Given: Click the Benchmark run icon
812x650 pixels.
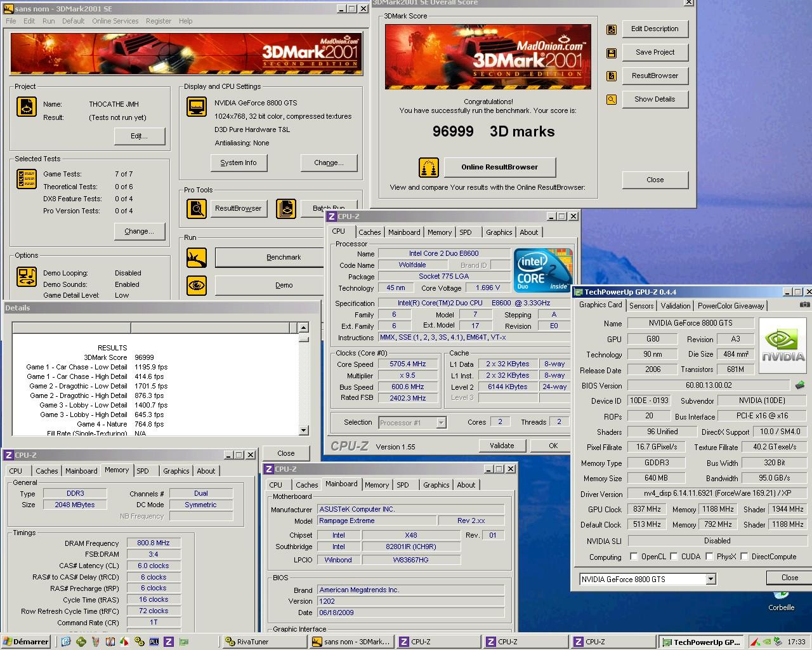Looking at the screenshot, I should (197, 258).
